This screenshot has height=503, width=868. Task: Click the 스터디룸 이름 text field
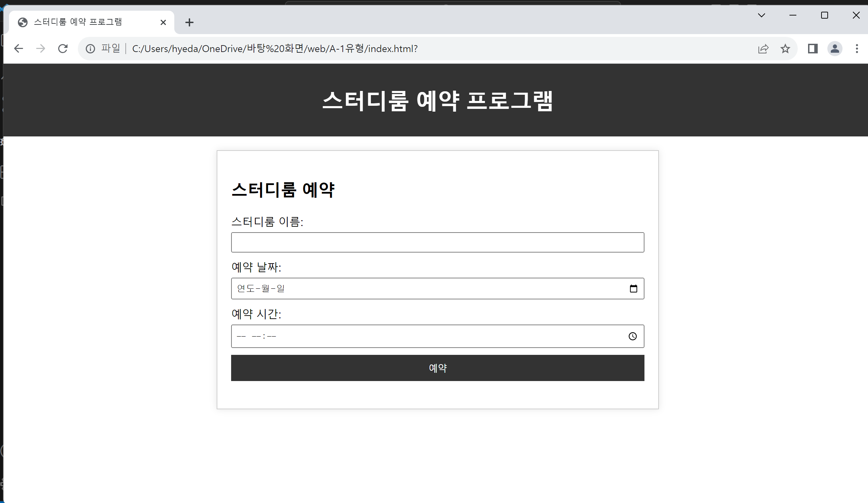(x=437, y=243)
